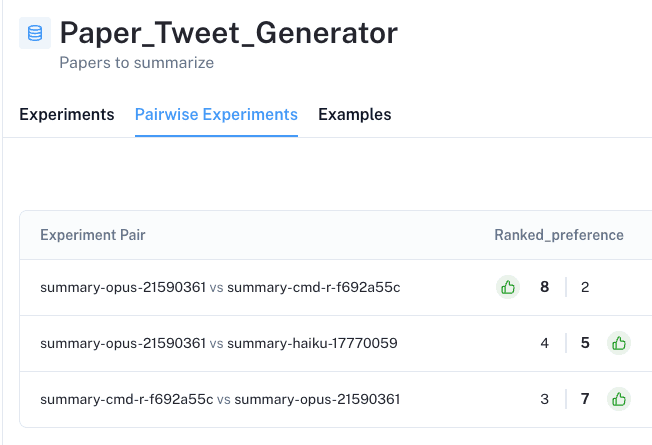Image resolution: width=652 pixels, height=445 pixels.
Task: Click thumbs-up icon in opus vs haiku row
Action: click(x=619, y=343)
